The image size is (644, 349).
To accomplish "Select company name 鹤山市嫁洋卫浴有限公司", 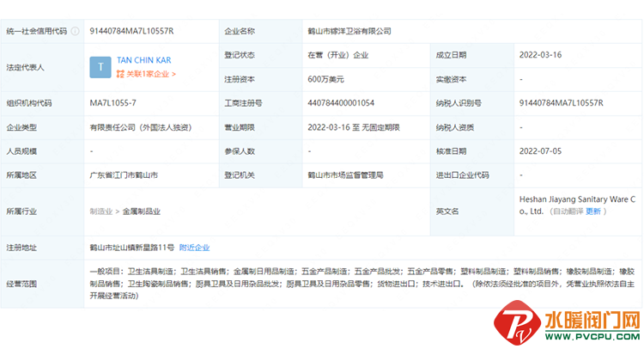I will [349, 31].
